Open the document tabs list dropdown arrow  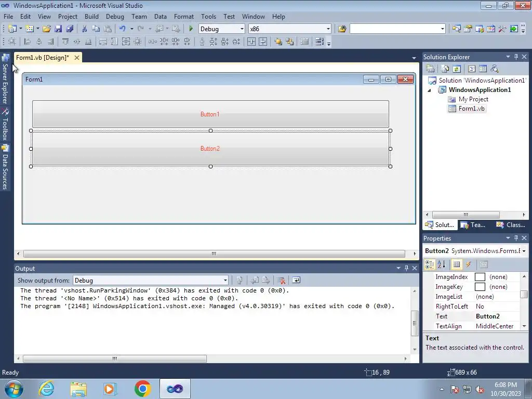click(414, 58)
